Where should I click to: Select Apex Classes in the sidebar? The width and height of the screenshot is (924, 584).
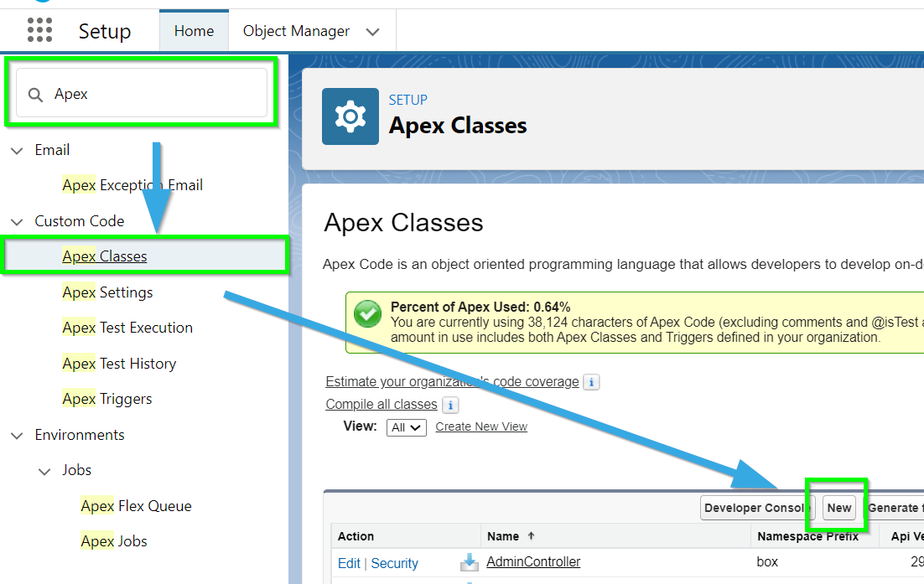(105, 256)
